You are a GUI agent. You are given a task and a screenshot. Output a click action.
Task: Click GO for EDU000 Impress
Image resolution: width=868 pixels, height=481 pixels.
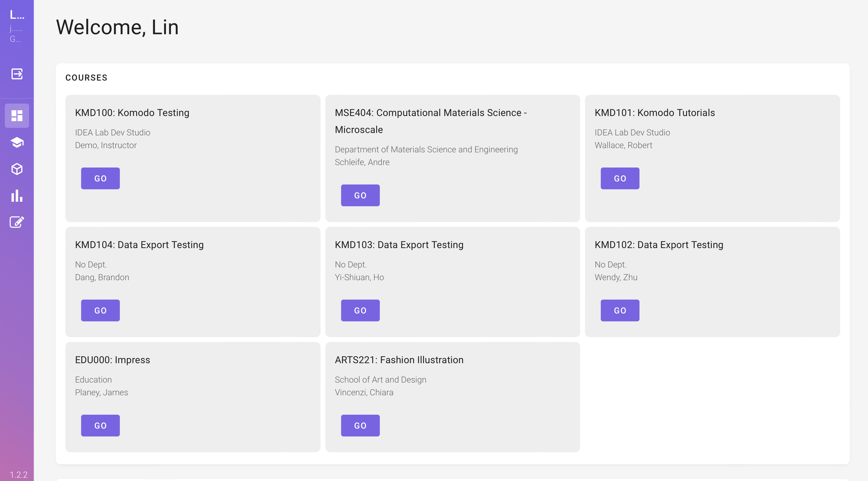(x=100, y=425)
